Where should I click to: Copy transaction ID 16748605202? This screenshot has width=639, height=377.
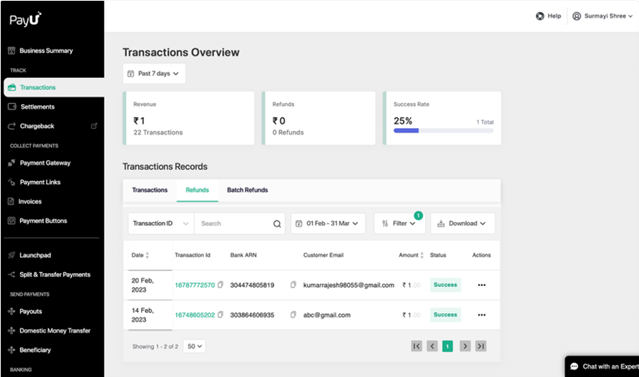pos(220,314)
